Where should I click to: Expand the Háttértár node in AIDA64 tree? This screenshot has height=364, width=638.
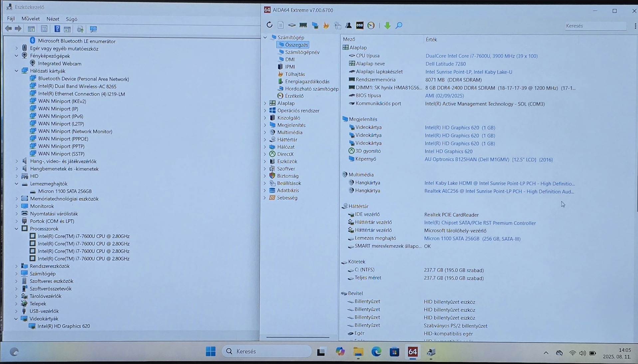265,140
